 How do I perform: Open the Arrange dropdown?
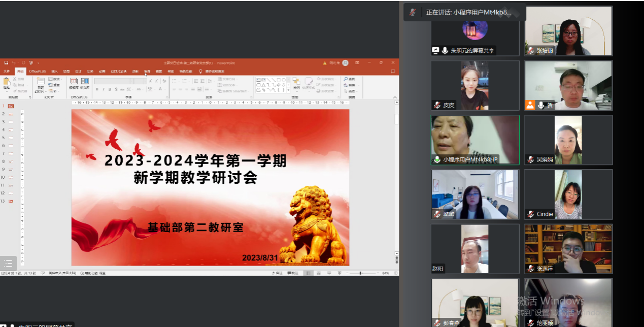click(296, 83)
